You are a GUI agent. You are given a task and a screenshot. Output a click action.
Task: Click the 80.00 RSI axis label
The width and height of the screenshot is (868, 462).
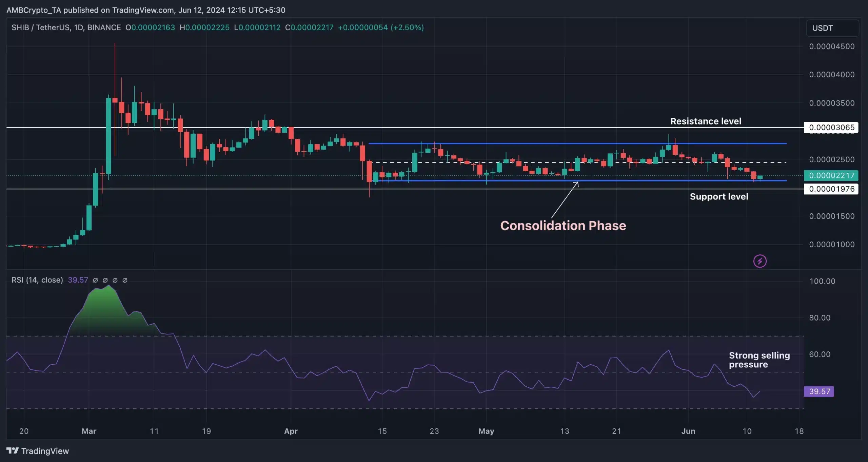[x=820, y=318]
